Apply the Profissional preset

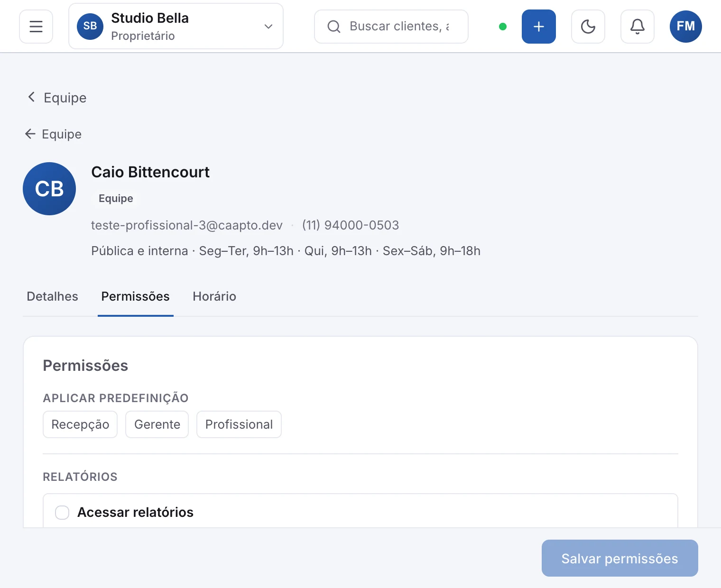point(239,424)
